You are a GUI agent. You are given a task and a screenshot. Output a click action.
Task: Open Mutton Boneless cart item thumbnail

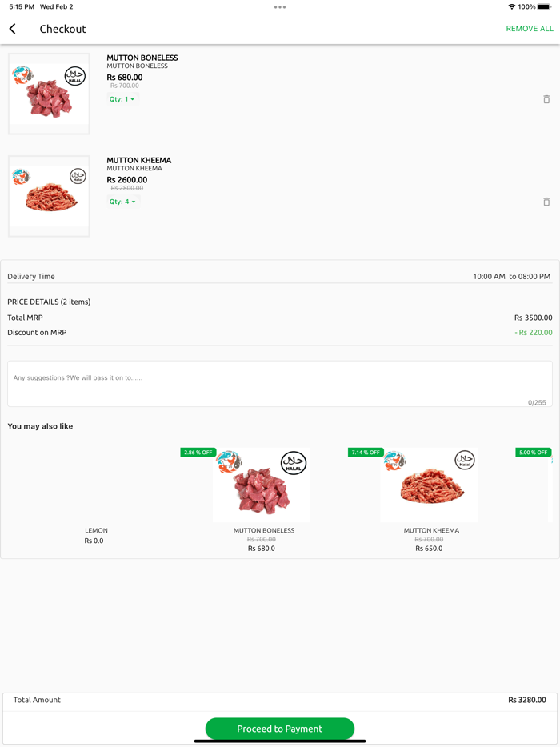pos(49,94)
